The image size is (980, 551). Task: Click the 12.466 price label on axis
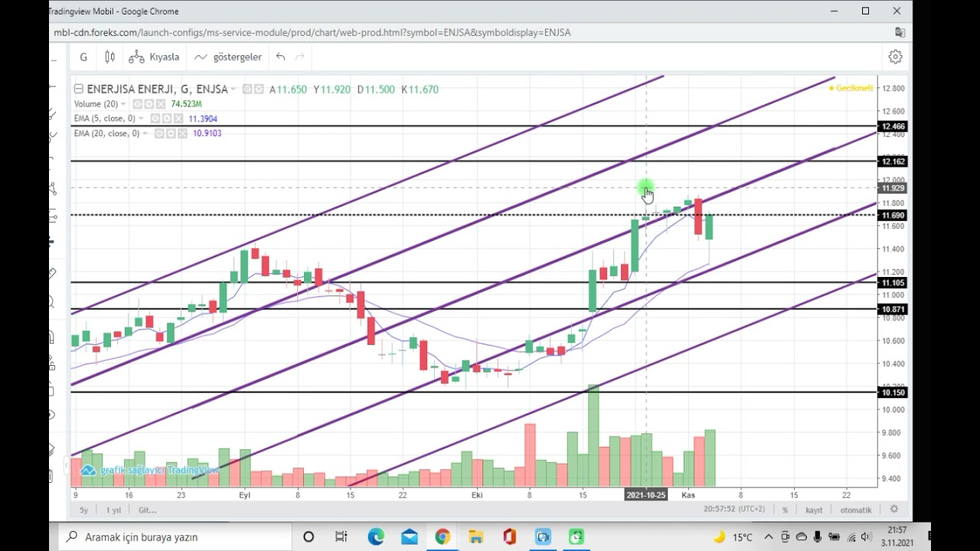(893, 126)
